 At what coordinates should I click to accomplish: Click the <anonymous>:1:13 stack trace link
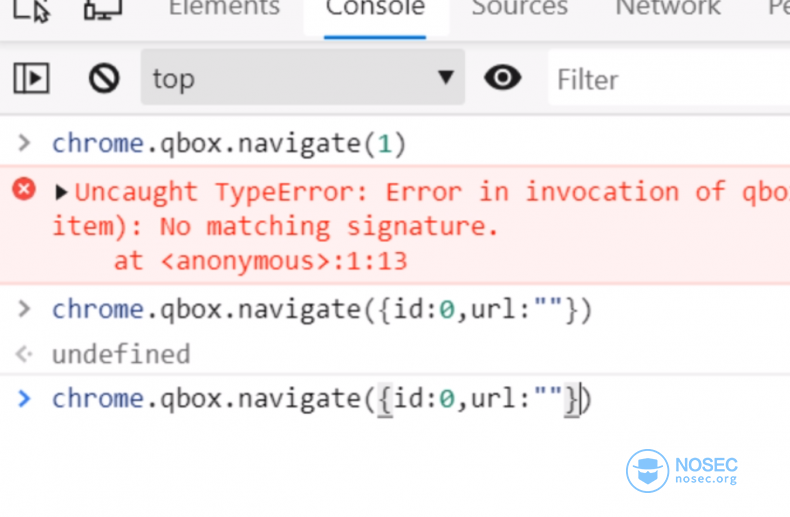coord(283,263)
